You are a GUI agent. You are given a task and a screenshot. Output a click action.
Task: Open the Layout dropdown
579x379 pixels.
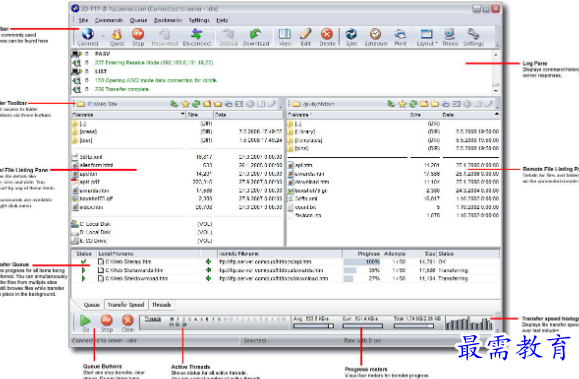[427, 37]
